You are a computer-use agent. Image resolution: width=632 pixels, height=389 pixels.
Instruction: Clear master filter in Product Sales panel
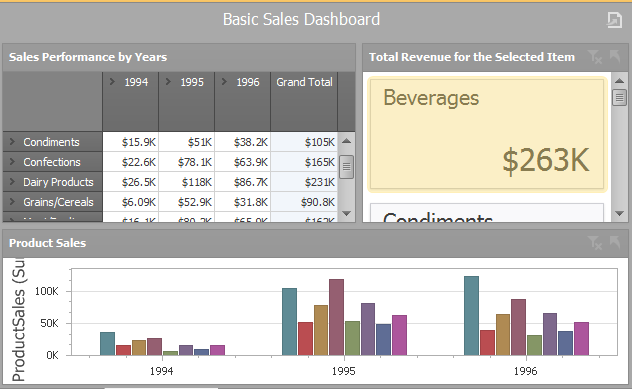(x=595, y=243)
